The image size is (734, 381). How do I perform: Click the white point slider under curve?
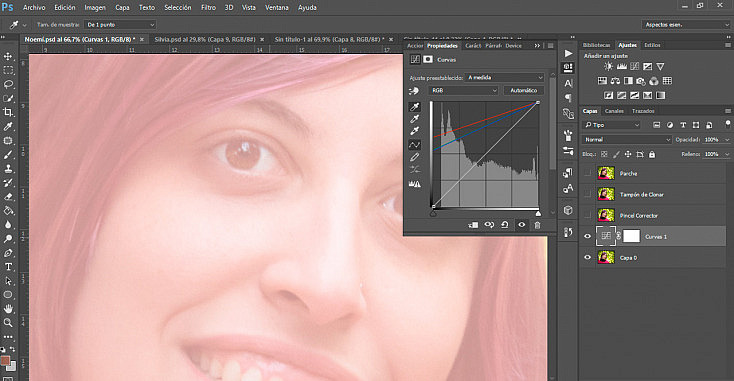click(x=538, y=213)
